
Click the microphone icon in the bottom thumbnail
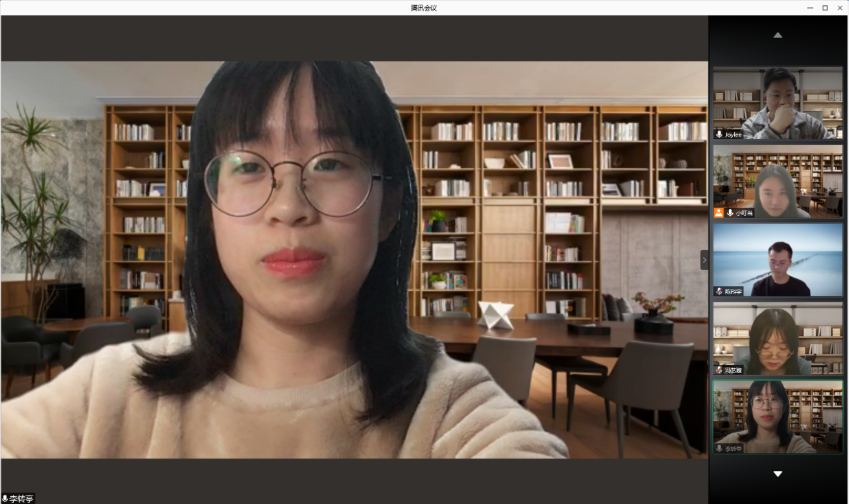720,448
